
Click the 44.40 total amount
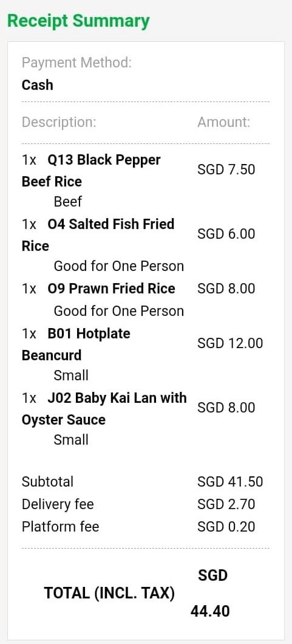[x=210, y=612]
